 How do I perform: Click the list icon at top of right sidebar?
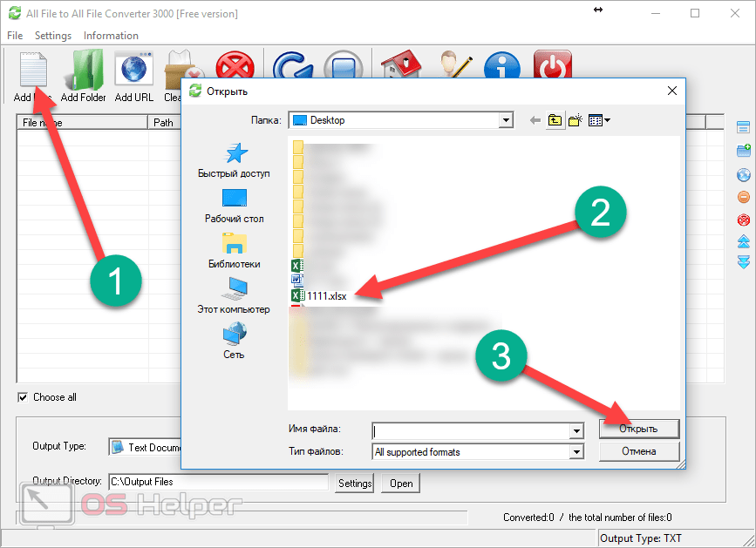(x=743, y=127)
